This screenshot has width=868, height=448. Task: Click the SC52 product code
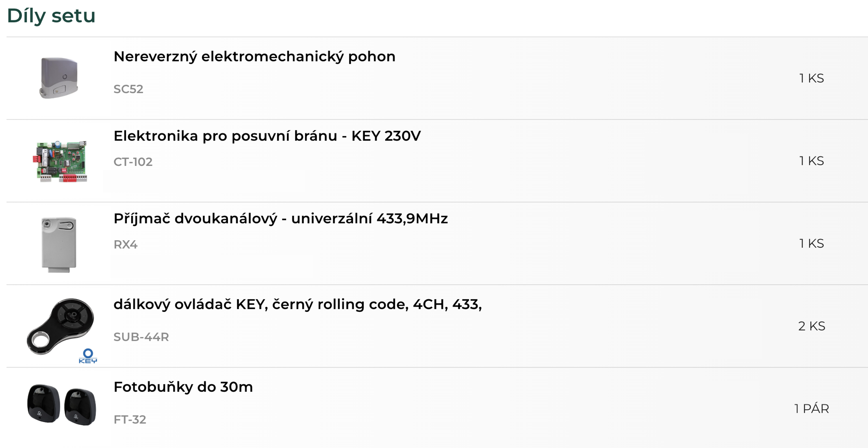pos(128,89)
